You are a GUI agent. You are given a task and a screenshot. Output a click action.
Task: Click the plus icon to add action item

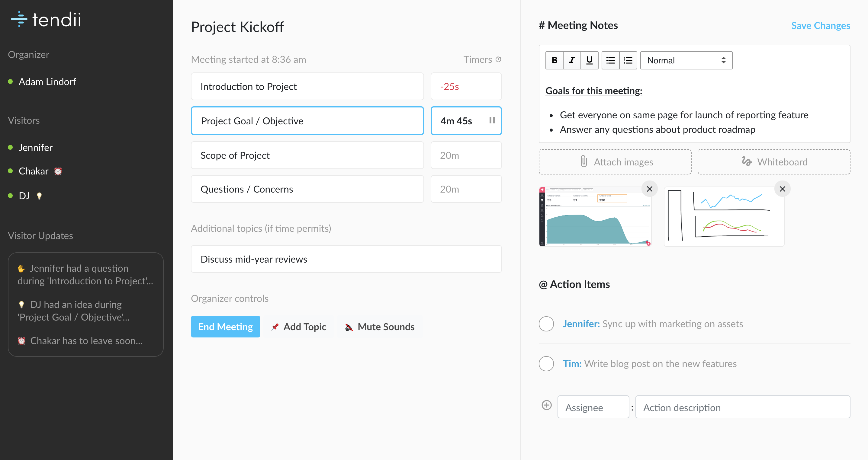coord(547,405)
